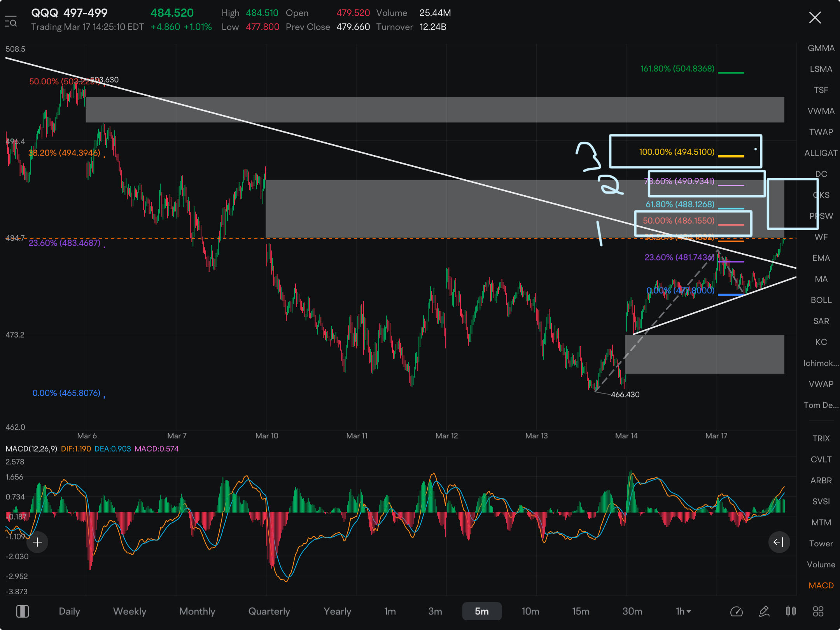840x630 pixels.
Task: Select the TRIX sub-indicator
Action: pyautogui.click(x=821, y=439)
